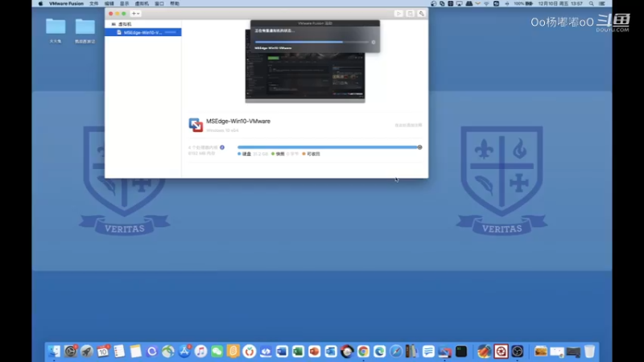644x362 pixels.
Task: Click the faint notes link at right of VM name
Action: click(408, 125)
